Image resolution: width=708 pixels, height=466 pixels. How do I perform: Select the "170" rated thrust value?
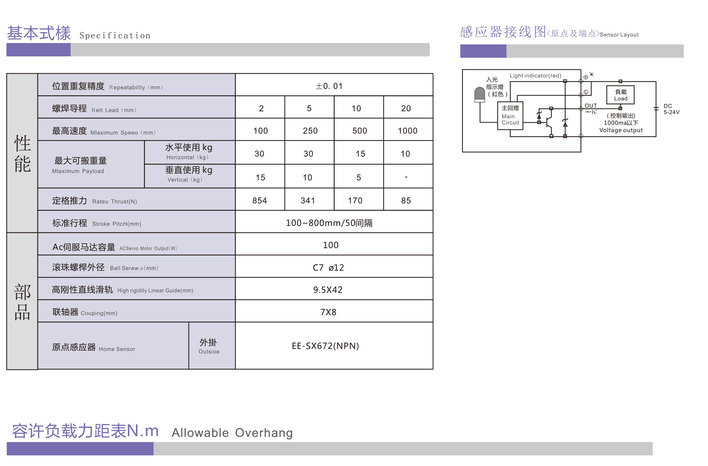point(355,200)
